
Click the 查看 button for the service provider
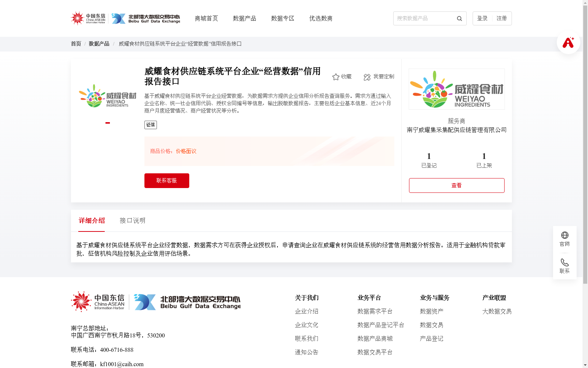[457, 185]
